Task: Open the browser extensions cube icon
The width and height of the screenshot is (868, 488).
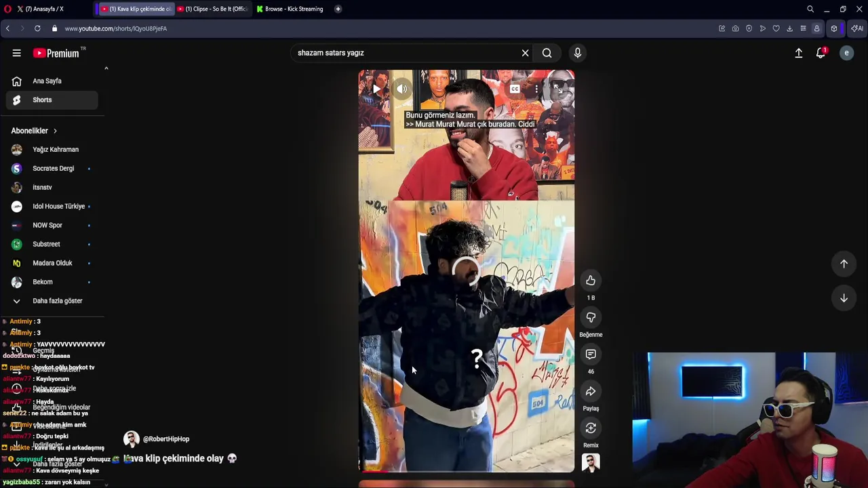Action: (834, 28)
